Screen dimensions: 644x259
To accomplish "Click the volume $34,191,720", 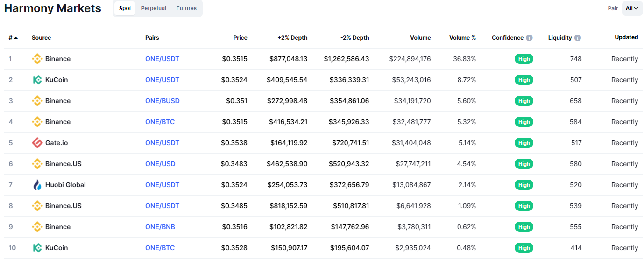I will [411, 101].
